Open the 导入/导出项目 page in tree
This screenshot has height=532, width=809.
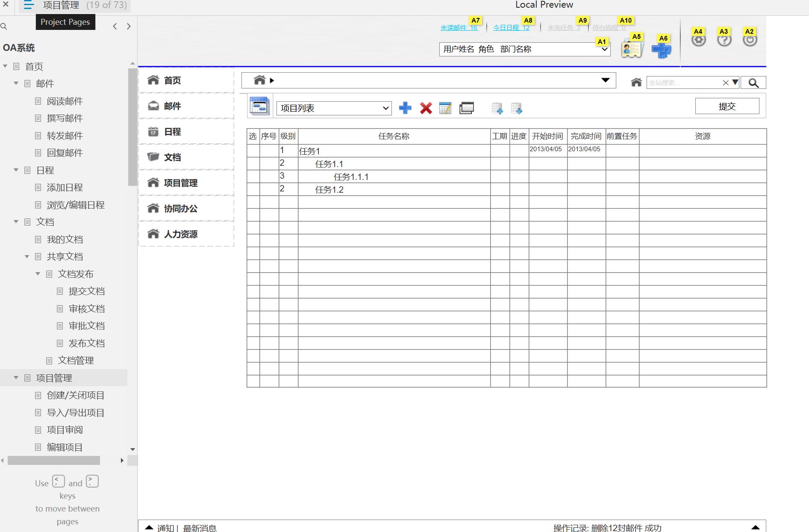pyautogui.click(x=76, y=413)
